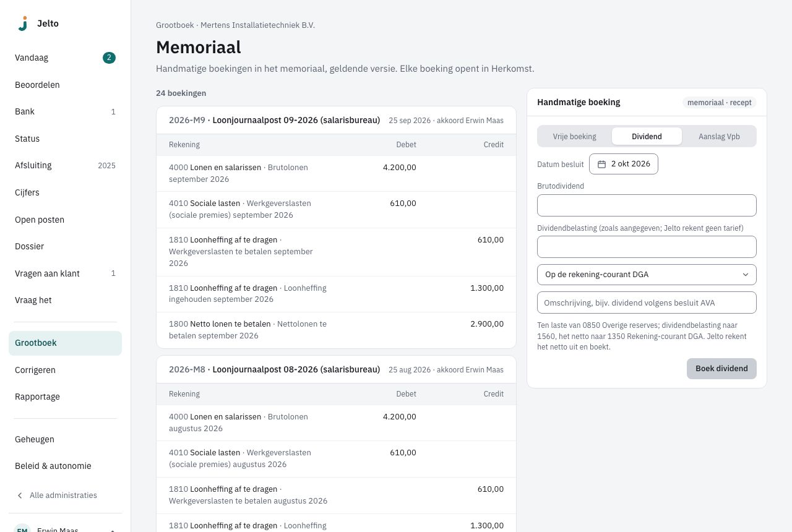Viewport: 792px width, 532px height.
Task: Click the back arrow beside Alle administraties
Action: click(x=20, y=496)
